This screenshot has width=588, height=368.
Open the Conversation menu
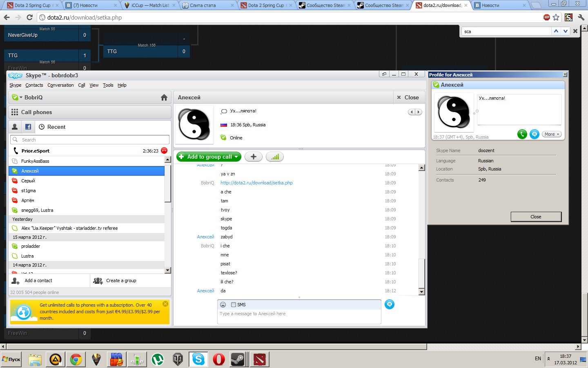[x=60, y=85]
